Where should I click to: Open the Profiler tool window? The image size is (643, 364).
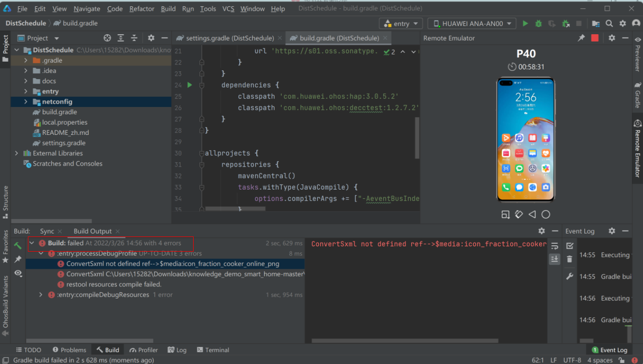pyautogui.click(x=144, y=350)
